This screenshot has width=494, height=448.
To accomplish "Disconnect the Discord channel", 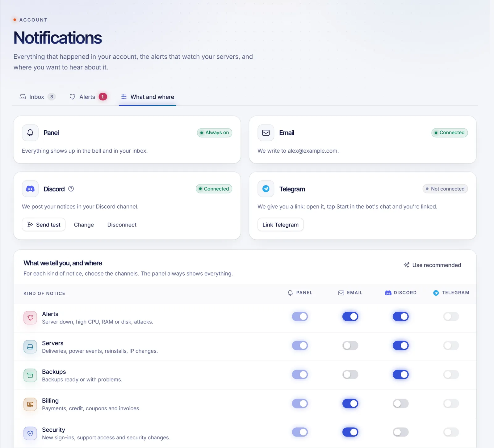I will click(122, 225).
